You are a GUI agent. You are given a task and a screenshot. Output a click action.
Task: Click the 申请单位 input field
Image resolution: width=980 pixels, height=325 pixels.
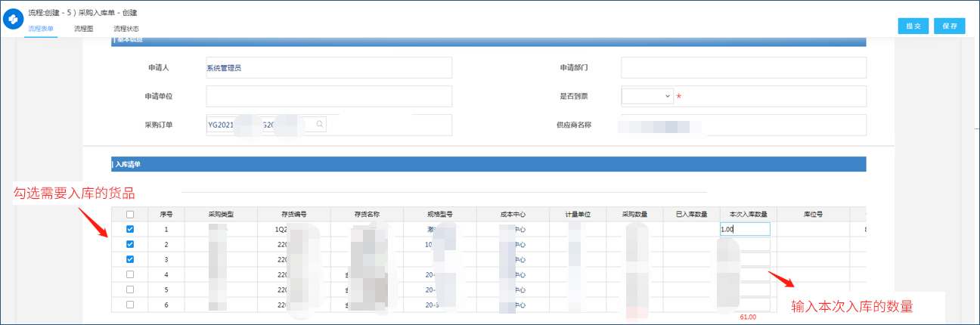[x=329, y=97]
